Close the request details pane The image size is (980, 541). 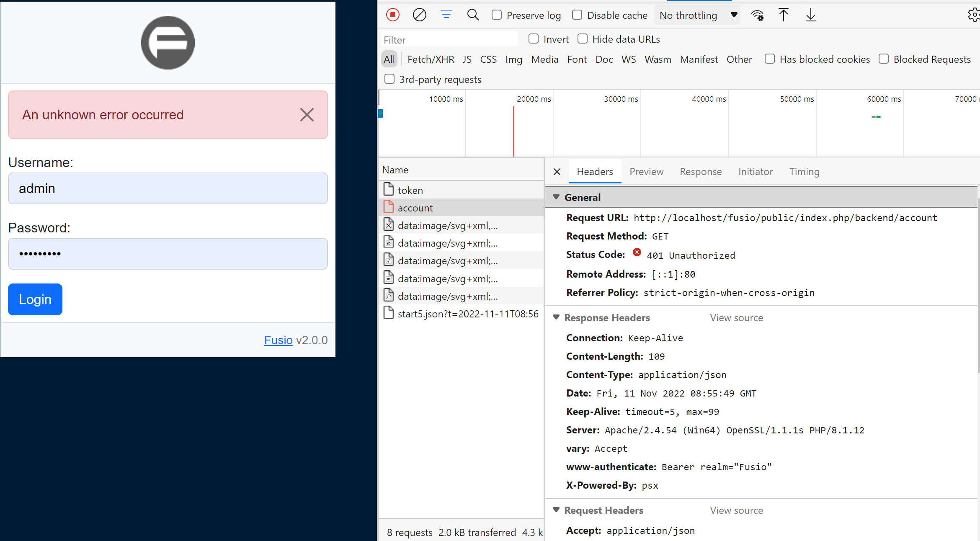pyautogui.click(x=557, y=172)
